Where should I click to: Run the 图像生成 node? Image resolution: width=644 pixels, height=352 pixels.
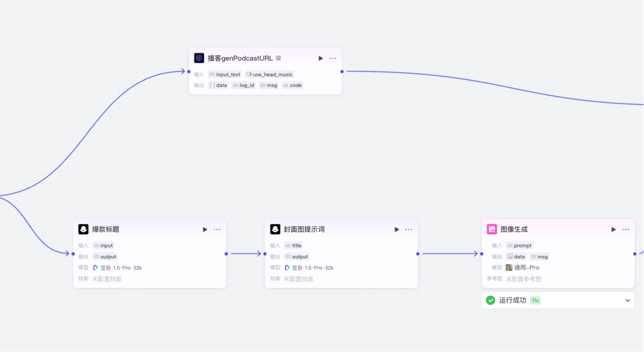pyautogui.click(x=614, y=229)
